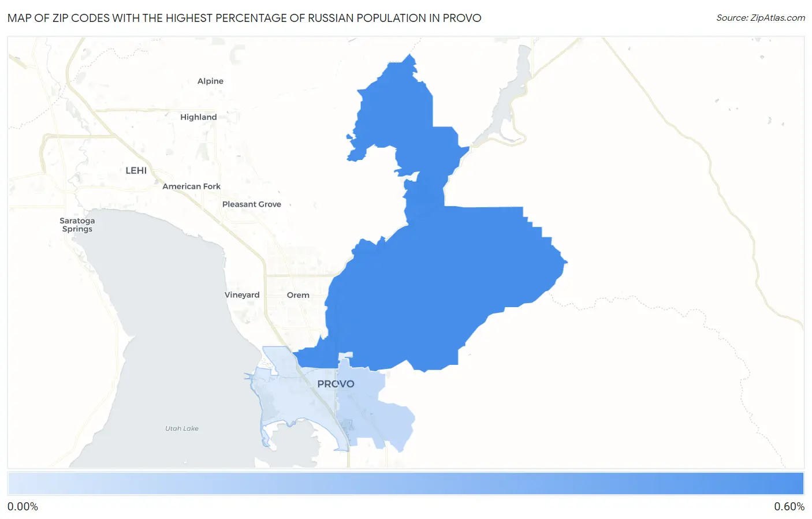This screenshot has height=519, width=812.
Task: Click the 0.60% legend maximum label
Action: [x=789, y=507]
